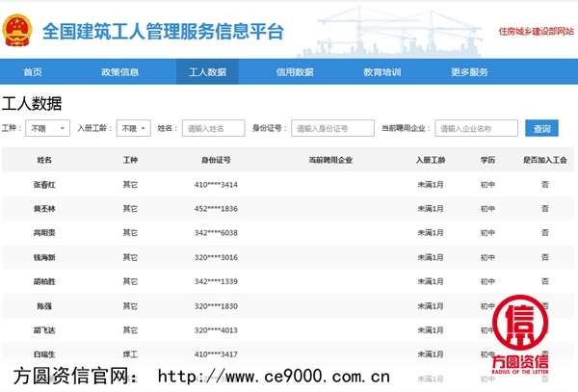Click ID number 452****1836
Screen dimensions: 578x392
pos(216,209)
